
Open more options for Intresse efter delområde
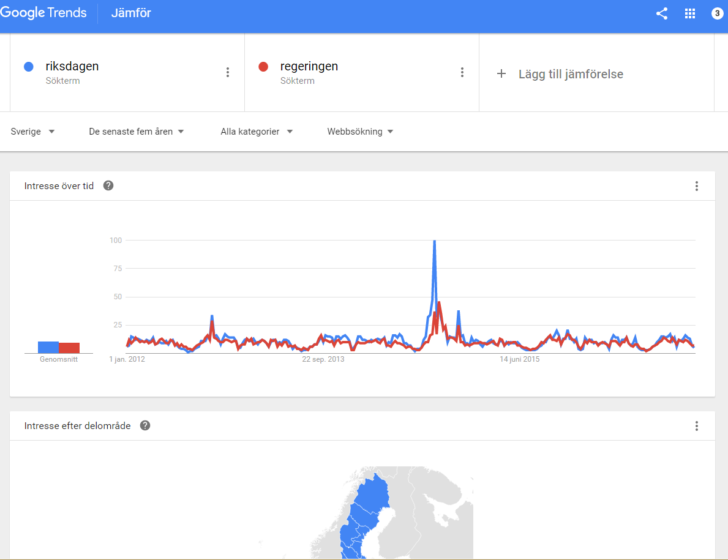pos(696,426)
